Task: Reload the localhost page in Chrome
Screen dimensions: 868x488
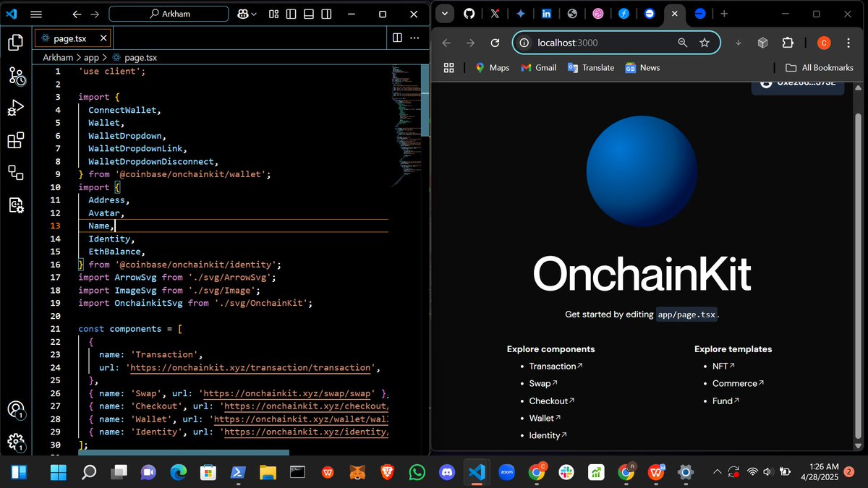Action: (495, 43)
